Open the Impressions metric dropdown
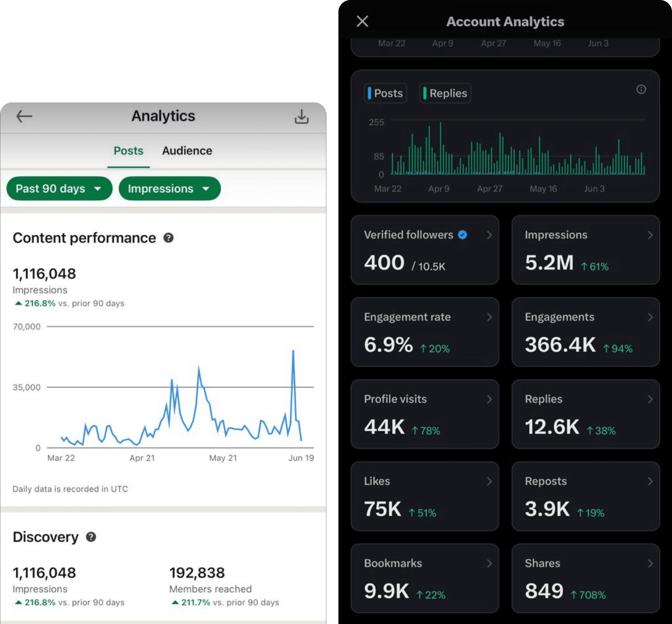The image size is (672, 624). coord(170,189)
